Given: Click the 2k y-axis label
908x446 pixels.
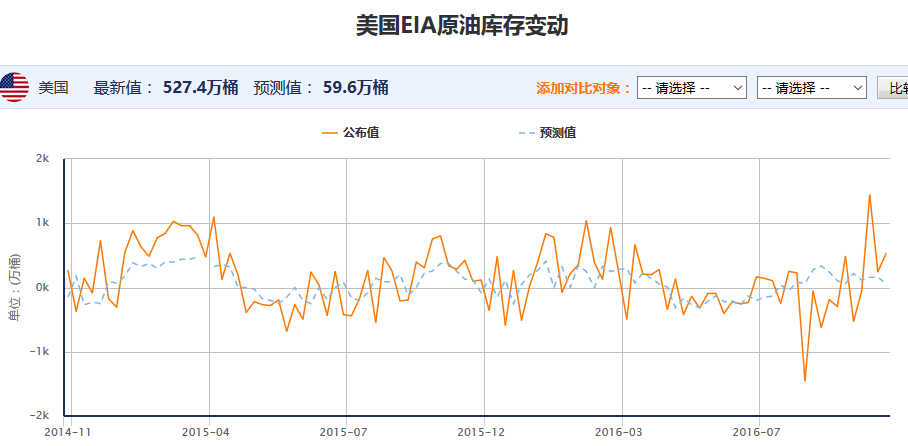Looking at the screenshot, I should pos(43,159).
